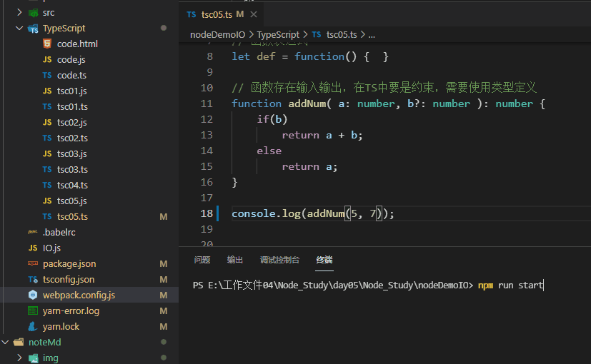Close the tsc05.ts editor tab
This screenshot has height=364, width=591.
(254, 14)
